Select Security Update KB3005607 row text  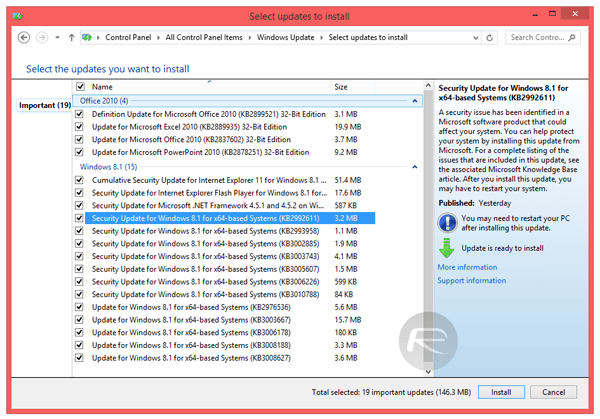point(205,269)
